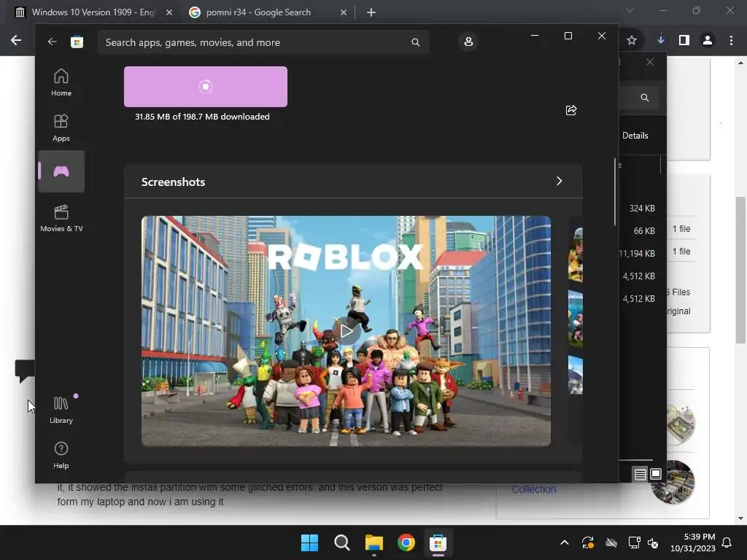Viewport: 747px width, 560px height.
Task: Click the Collection link on webpage
Action: pyautogui.click(x=533, y=489)
